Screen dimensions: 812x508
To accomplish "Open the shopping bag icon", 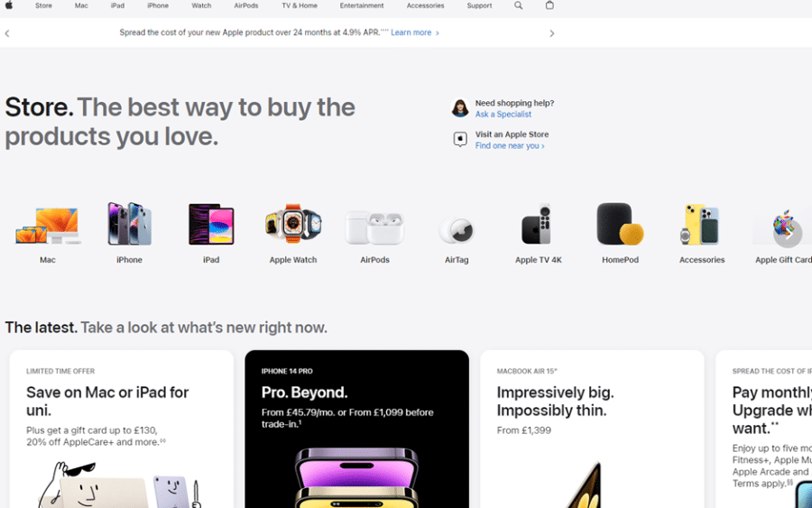I will 549,5.
